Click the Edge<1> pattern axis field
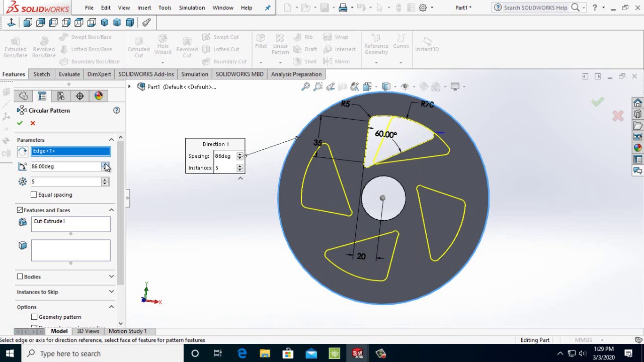 coord(71,151)
